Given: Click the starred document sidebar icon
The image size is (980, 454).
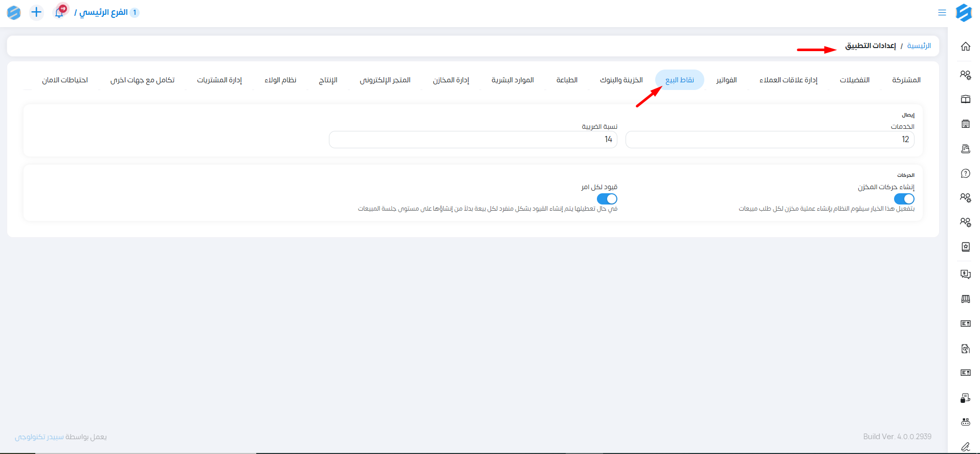Looking at the screenshot, I should point(965,247).
